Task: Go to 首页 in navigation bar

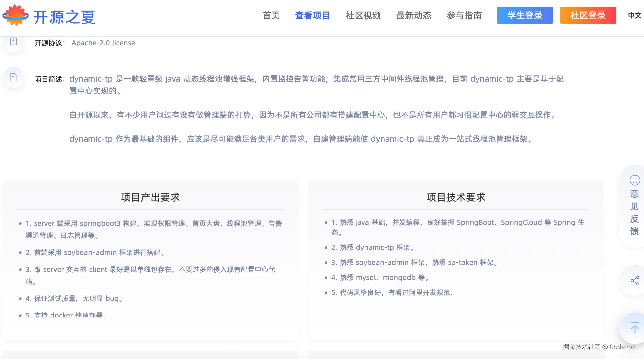Action: pyautogui.click(x=271, y=16)
